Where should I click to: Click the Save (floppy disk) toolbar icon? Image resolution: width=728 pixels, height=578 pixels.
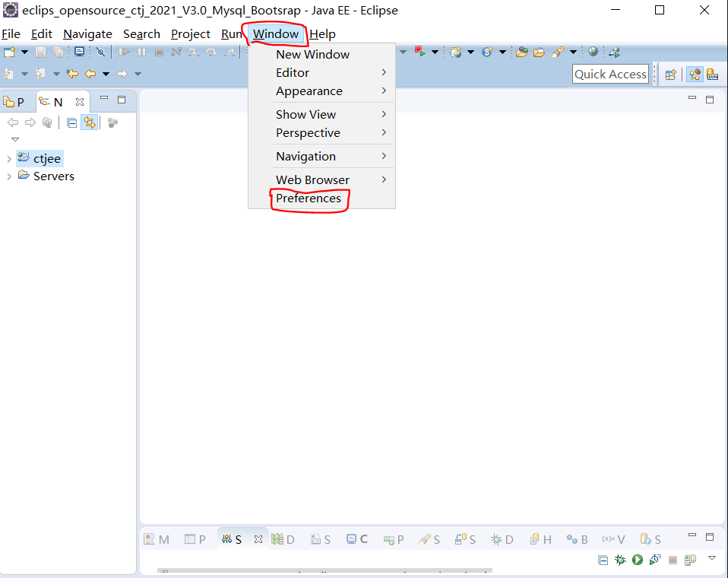[x=40, y=52]
